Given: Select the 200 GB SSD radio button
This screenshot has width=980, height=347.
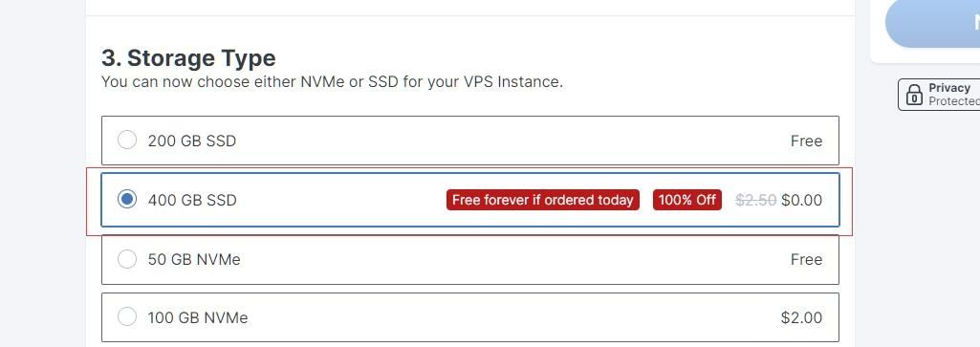Looking at the screenshot, I should [x=127, y=141].
